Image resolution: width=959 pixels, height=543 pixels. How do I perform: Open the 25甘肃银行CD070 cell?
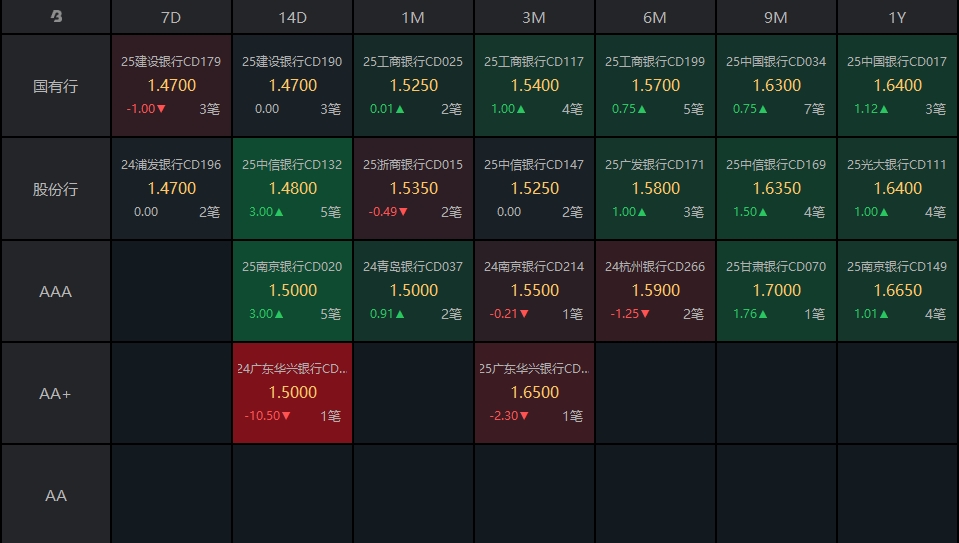coord(776,290)
